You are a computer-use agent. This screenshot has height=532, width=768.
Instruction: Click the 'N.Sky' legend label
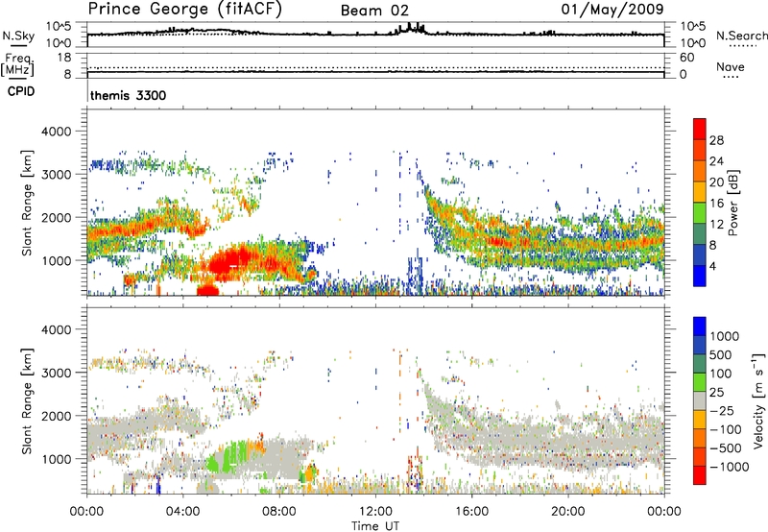[18, 36]
